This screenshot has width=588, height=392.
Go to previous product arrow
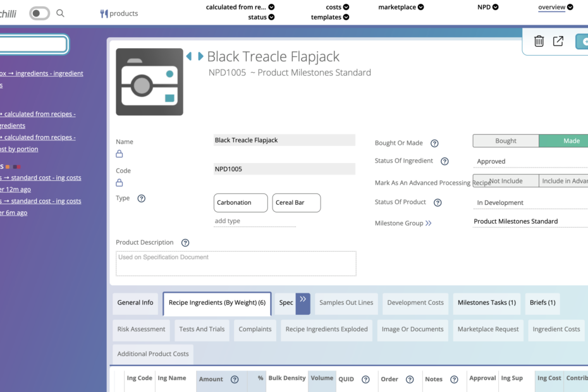point(188,56)
